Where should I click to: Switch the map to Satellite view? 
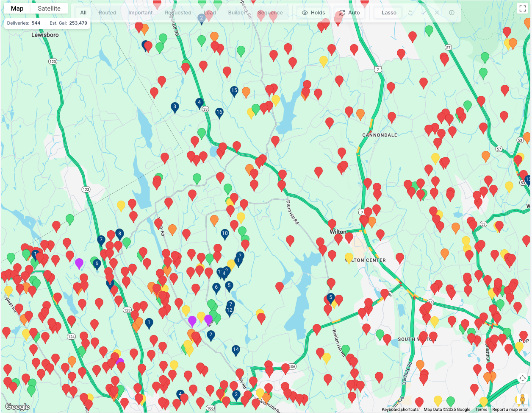point(49,8)
